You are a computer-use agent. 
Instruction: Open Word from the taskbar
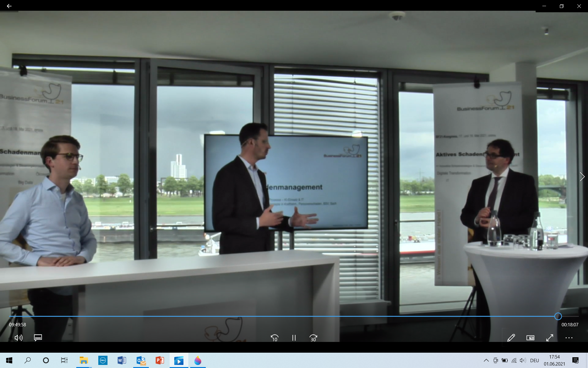122,360
